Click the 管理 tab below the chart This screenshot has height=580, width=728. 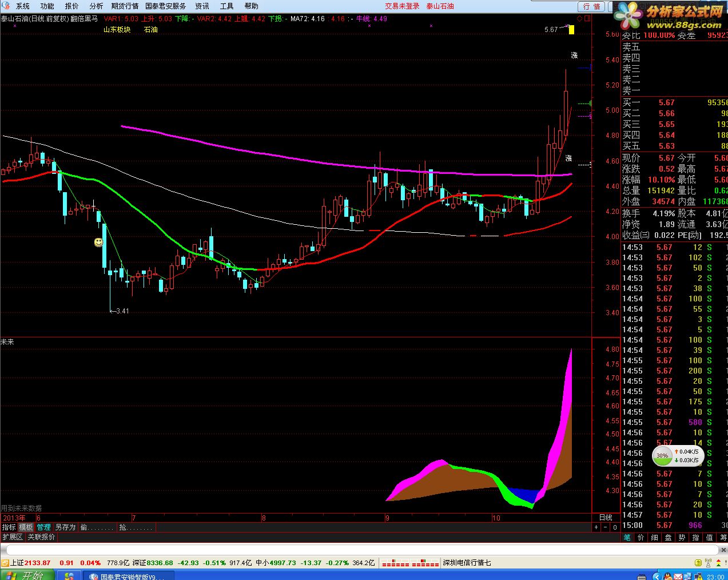tap(44, 527)
